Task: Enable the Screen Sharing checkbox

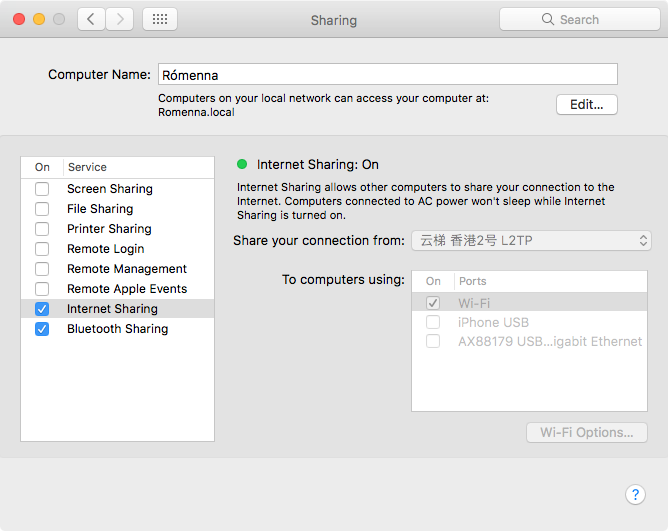Action: point(42,189)
